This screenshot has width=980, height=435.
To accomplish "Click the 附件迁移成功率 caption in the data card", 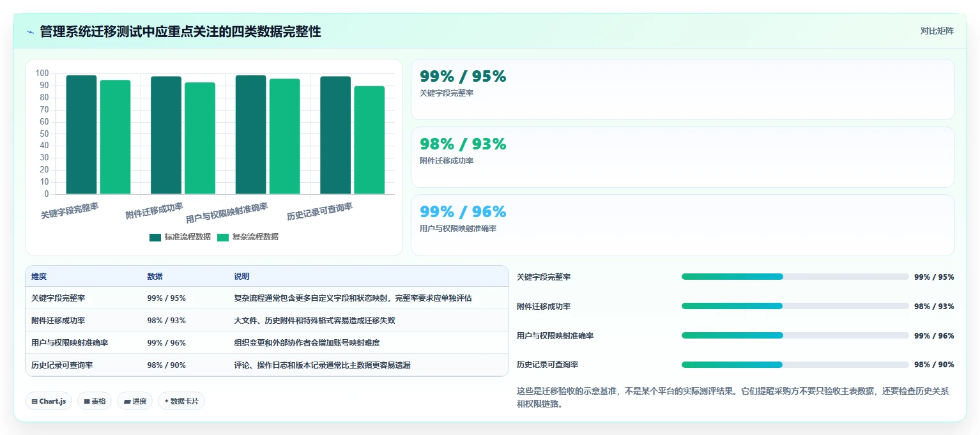I will coord(447,161).
